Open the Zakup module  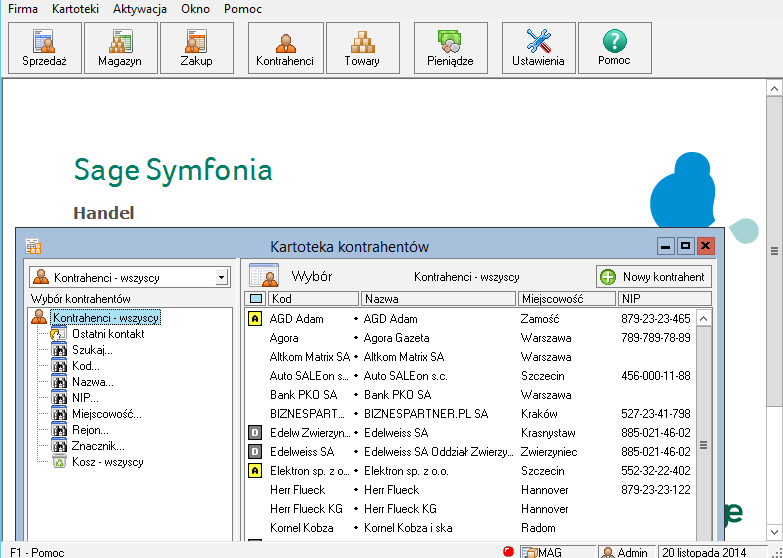pyautogui.click(x=197, y=48)
